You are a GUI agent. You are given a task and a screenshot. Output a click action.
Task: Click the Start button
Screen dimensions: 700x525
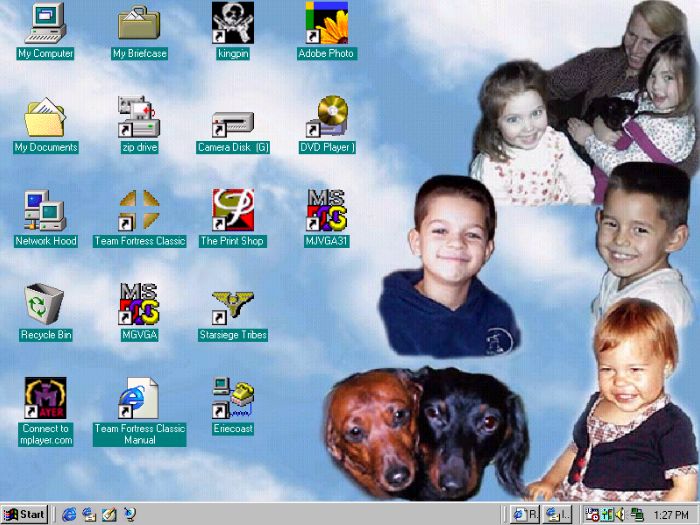click(x=24, y=514)
